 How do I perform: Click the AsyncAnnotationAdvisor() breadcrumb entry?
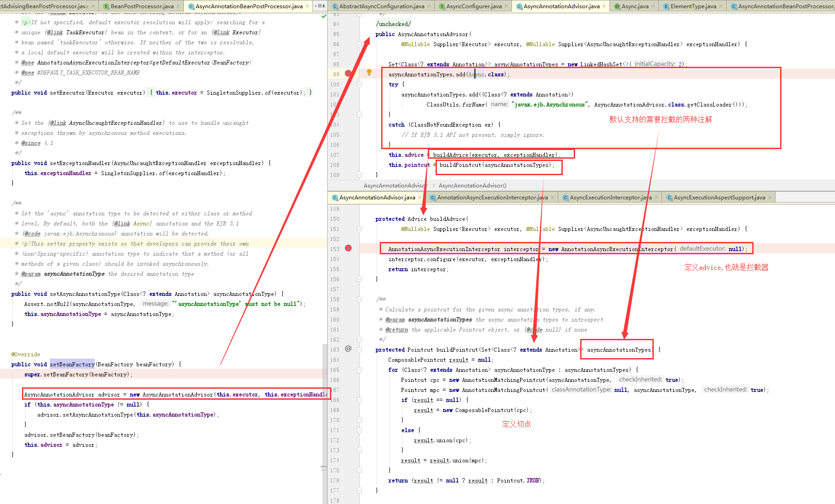472,186
